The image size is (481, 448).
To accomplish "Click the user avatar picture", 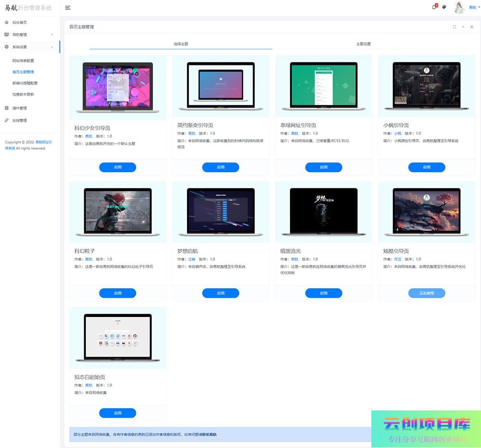I will [x=459, y=7].
